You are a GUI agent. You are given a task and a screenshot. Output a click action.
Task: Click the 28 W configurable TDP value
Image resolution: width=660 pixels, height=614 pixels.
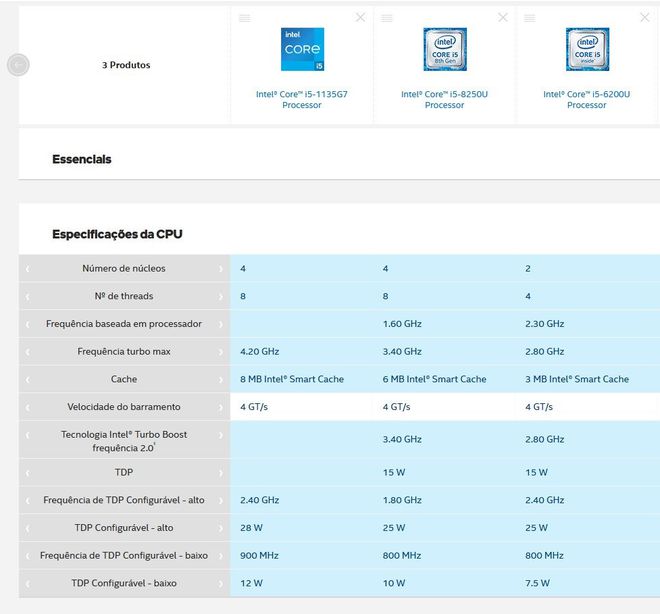click(251, 528)
